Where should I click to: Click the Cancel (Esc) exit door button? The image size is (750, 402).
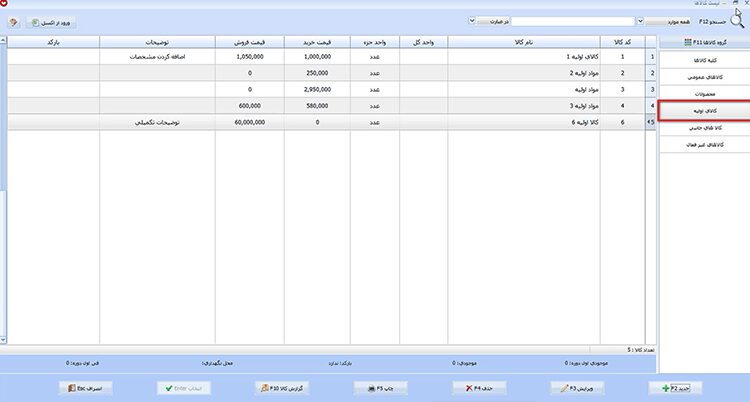(x=86, y=388)
